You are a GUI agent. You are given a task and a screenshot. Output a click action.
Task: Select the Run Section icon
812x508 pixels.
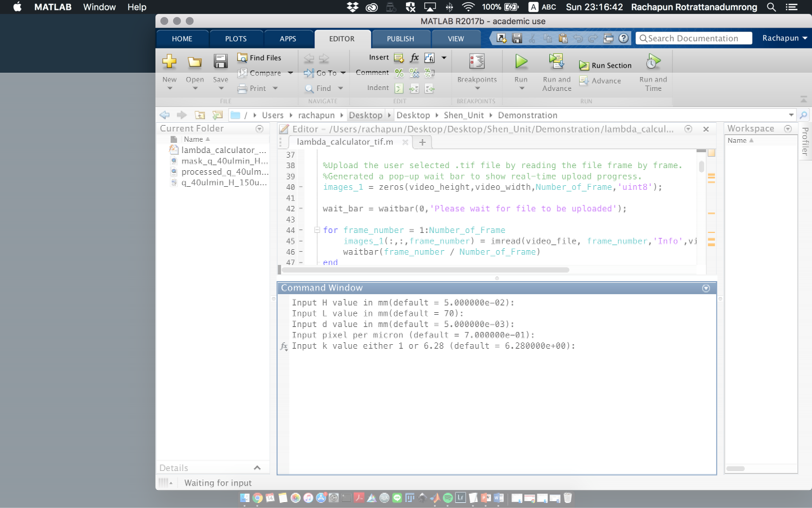[583, 65]
